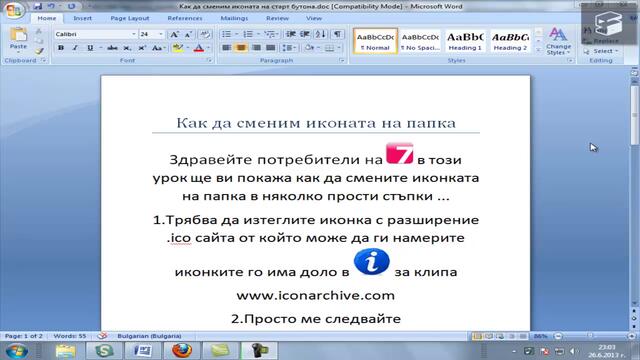Save the document from Quick Access toolbar
Screen dimensions: 640x360
tap(38, 6)
